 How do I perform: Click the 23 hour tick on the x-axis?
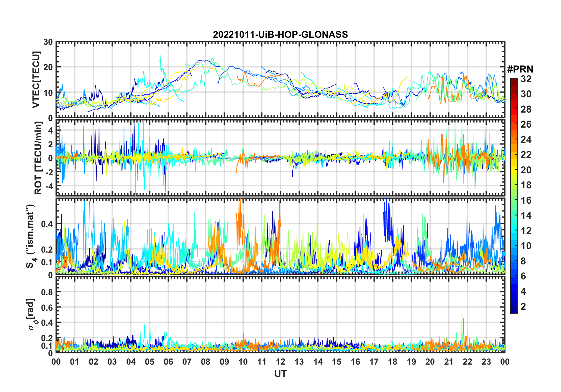point(486,362)
